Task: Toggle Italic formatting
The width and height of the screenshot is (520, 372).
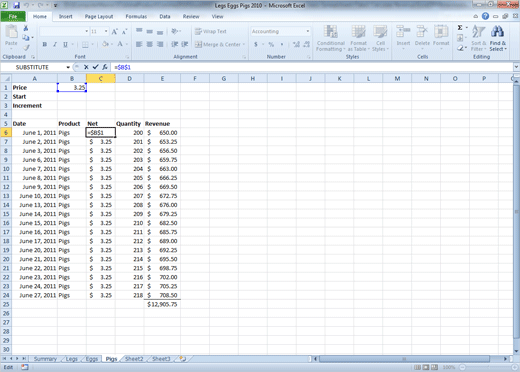Action: (55, 44)
